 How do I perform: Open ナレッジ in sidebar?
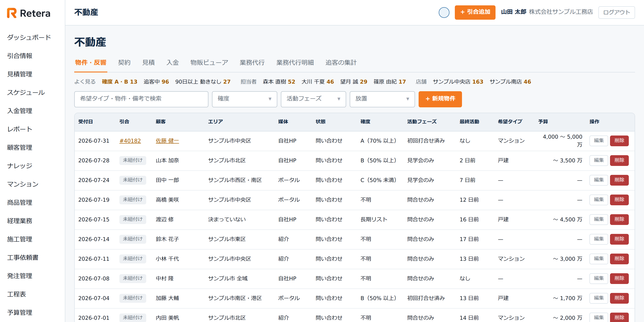(19, 166)
